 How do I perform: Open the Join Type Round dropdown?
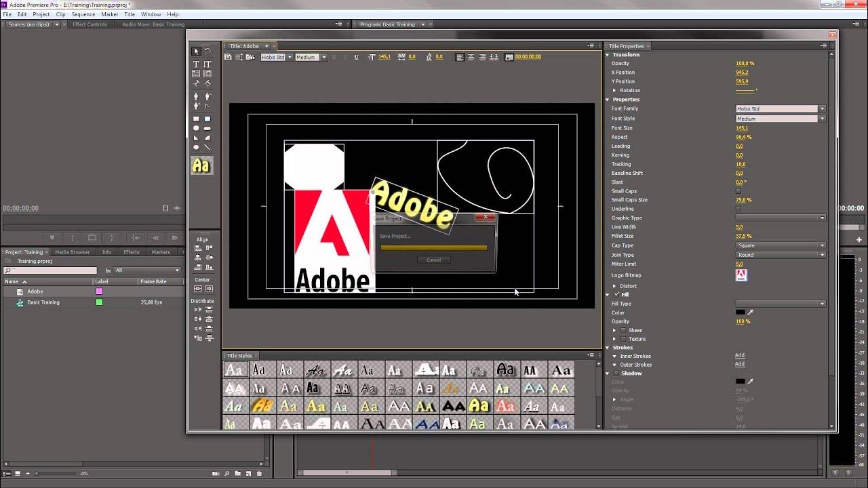(x=781, y=255)
